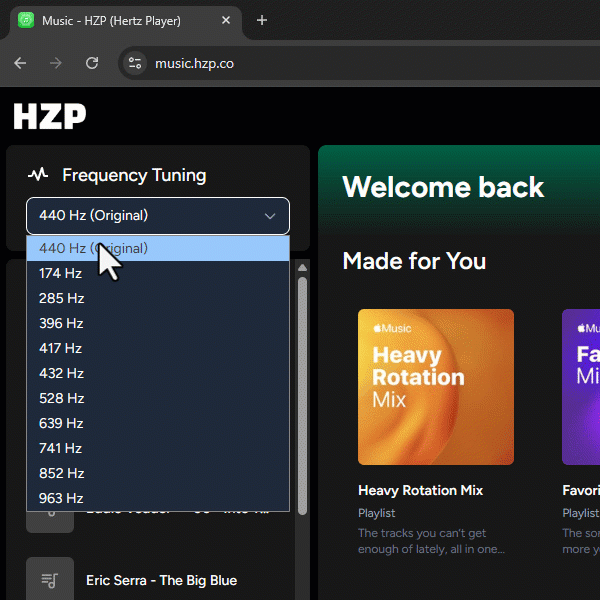The image size is (600, 600).
Task: Collapse the Frequency Tuning dropdown
Action: point(157,216)
